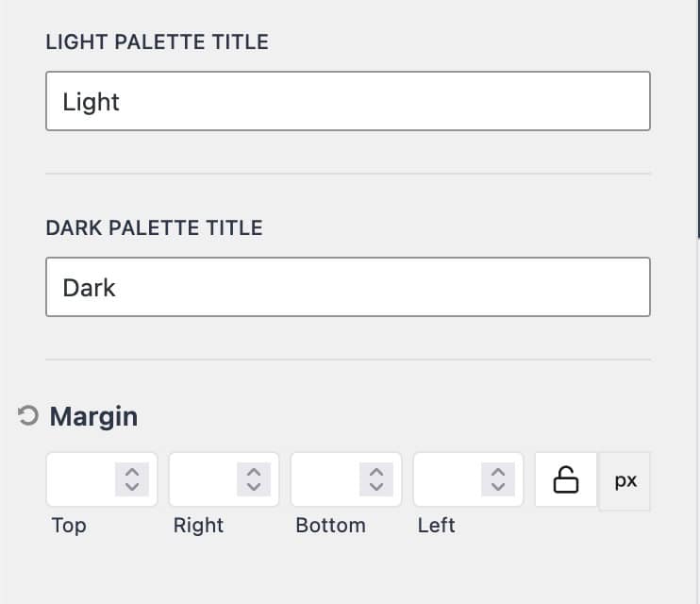
Task: Increase Top margin with the up arrow
Action: [x=132, y=473]
